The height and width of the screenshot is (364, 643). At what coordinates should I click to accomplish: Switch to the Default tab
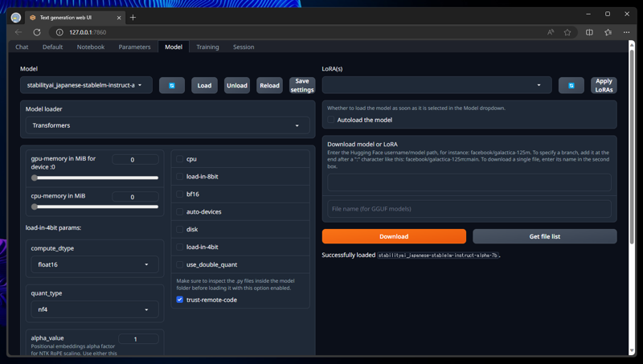[x=52, y=47]
